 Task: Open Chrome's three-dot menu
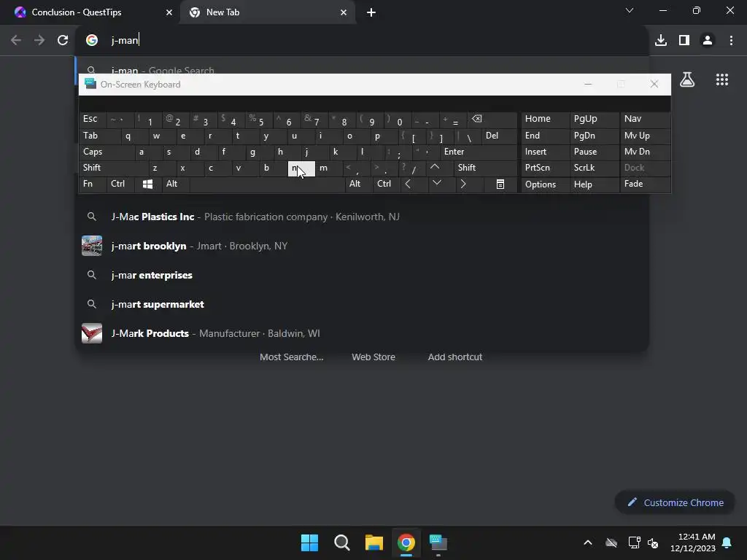pos(731,40)
